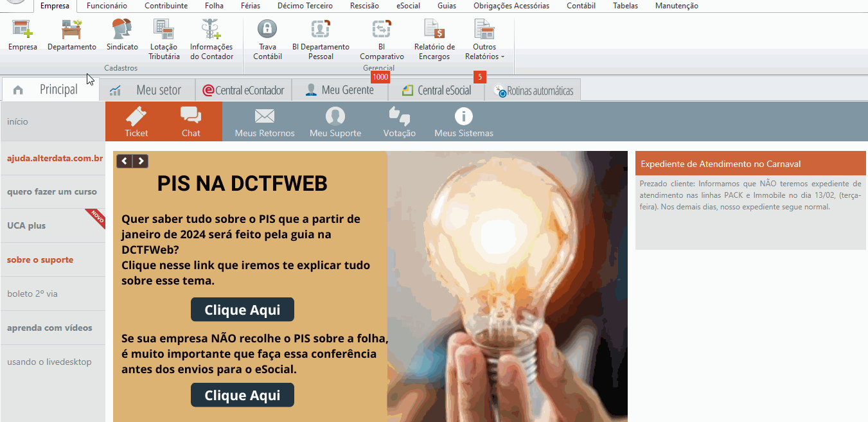Click the 5 badge on Central eSocial
This screenshot has width=868, height=422.
[479, 77]
